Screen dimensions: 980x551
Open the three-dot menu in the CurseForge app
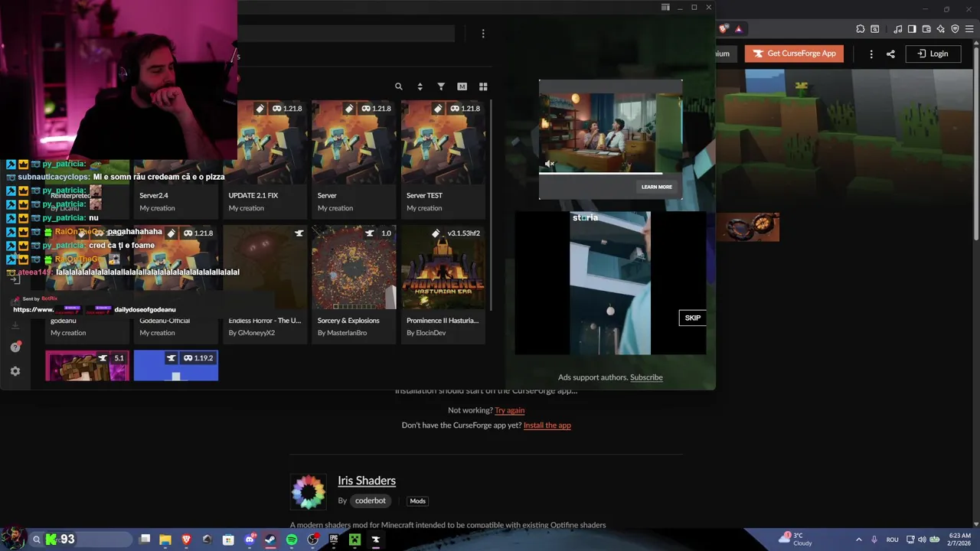pyautogui.click(x=483, y=34)
